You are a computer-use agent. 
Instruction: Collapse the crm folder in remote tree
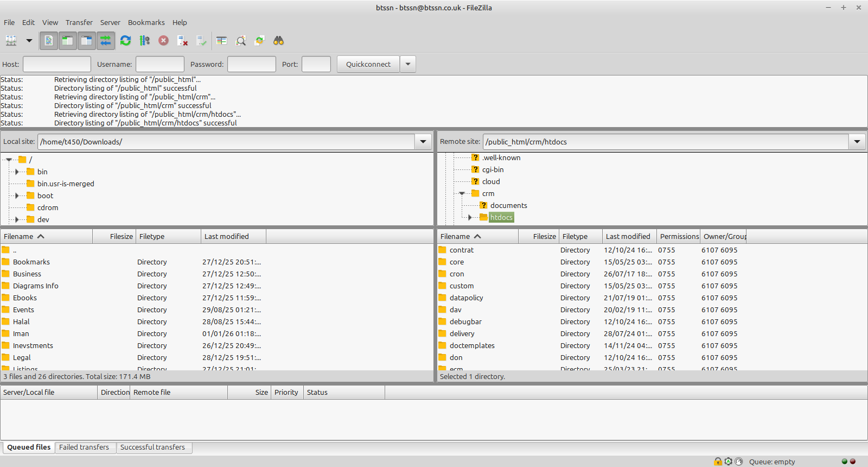pos(462,193)
